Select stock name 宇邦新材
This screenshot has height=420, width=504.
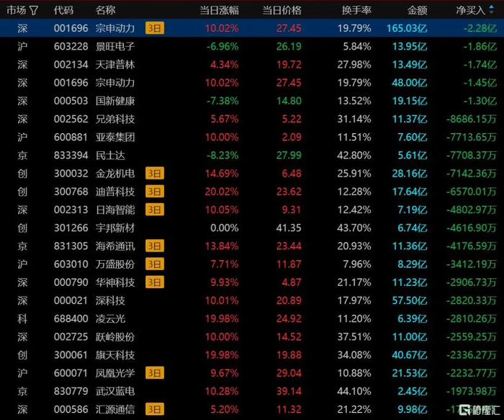[115, 228]
